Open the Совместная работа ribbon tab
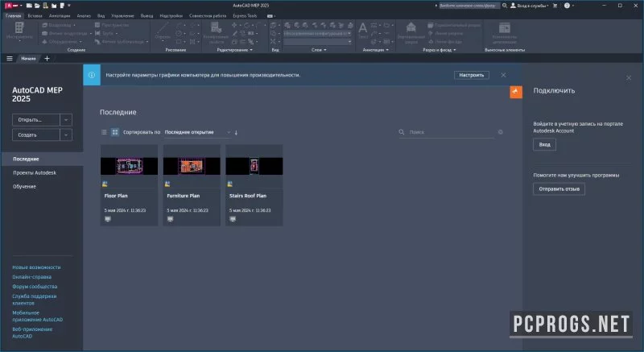644x352 pixels. tap(208, 15)
